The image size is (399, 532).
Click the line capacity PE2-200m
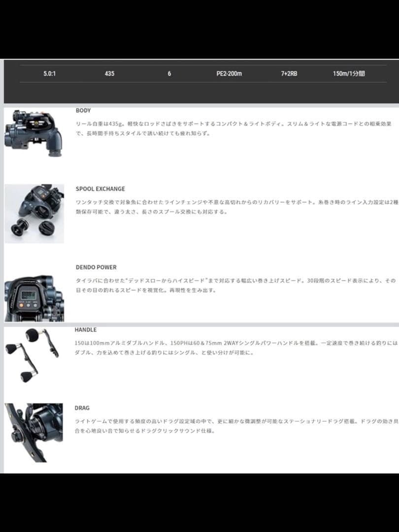point(230,73)
